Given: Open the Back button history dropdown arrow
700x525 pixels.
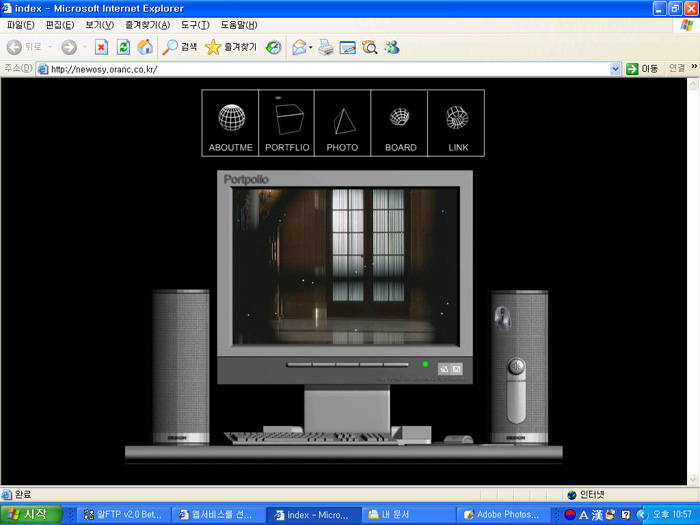Looking at the screenshot, I should click(x=50, y=47).
